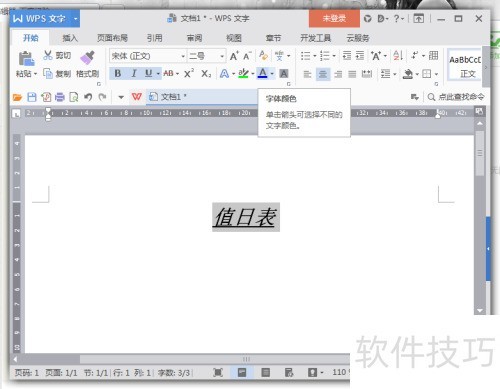Screen dimensions: 500x389
Task: Open the 开发工具 tab
Action: pos(315,38)
